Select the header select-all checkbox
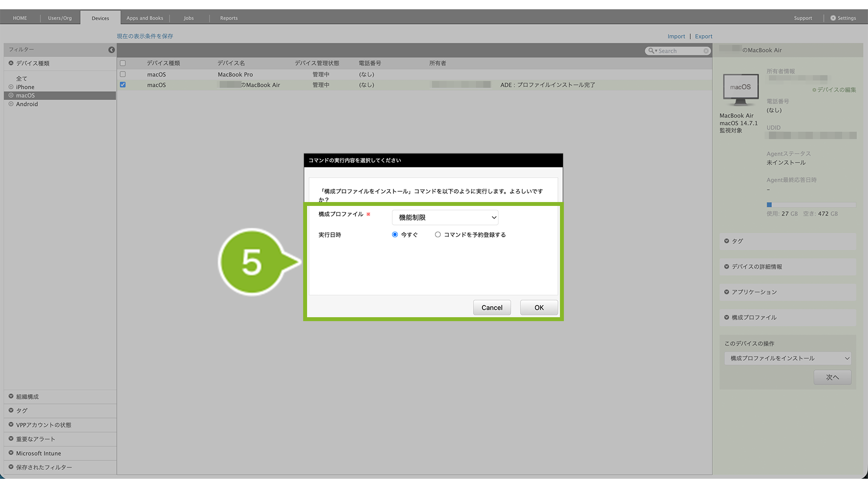The image size is (868, 488). coord(123,63)
